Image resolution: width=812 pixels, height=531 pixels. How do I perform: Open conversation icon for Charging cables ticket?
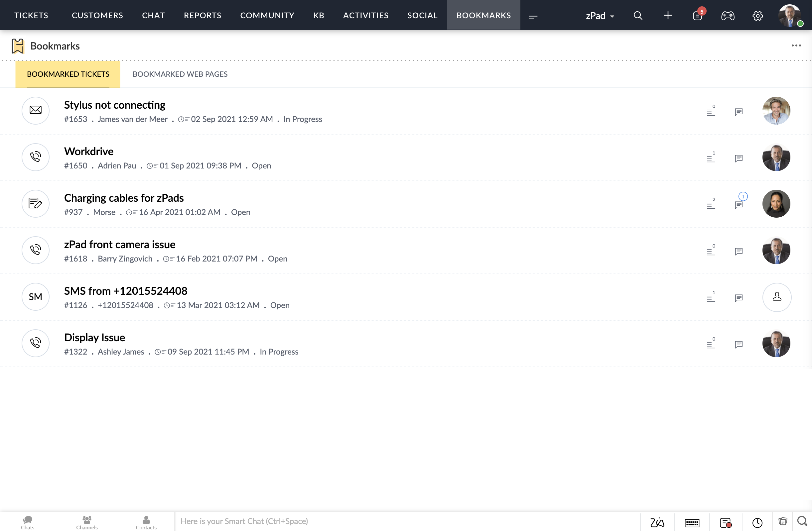click(739, 205)
